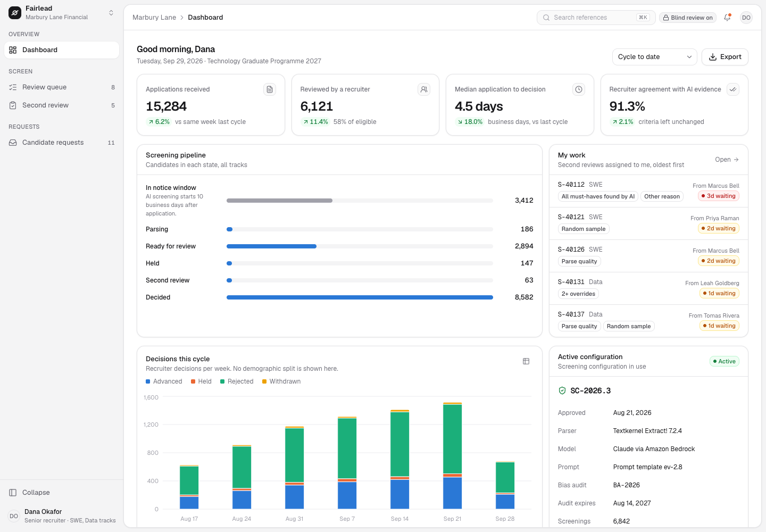Click the Review queue list icon
Viewport: 766px width, 532px height.
click(x=13, y=87)
